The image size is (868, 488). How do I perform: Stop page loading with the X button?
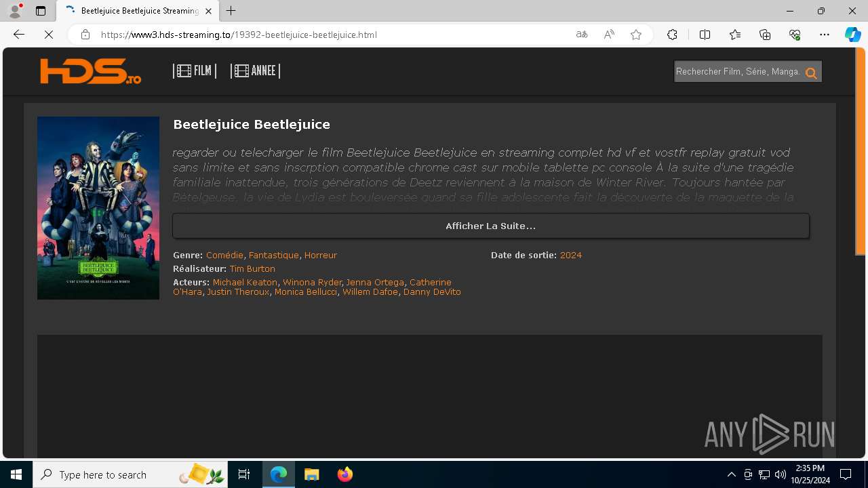click(49, 35)
